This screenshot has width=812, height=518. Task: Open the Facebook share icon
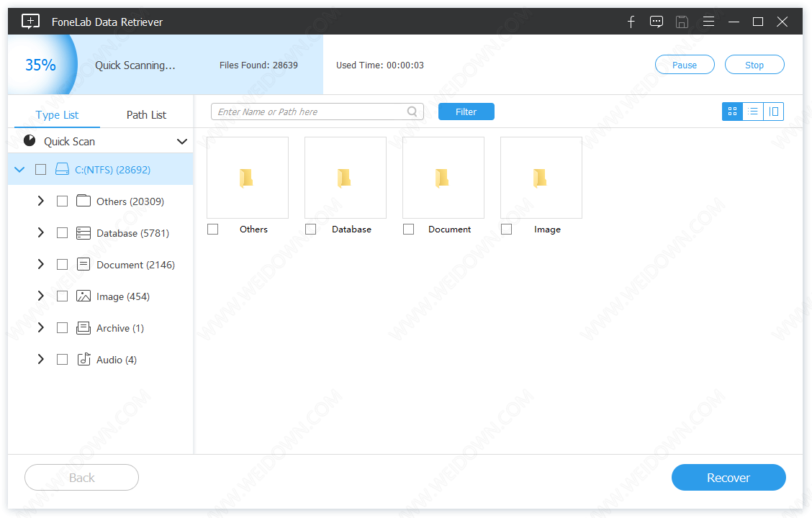631,22
